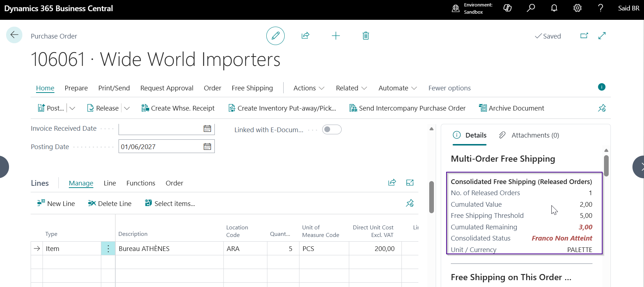
Task: Click the Invoice Received Date field
Action: (x=166, y=129)
